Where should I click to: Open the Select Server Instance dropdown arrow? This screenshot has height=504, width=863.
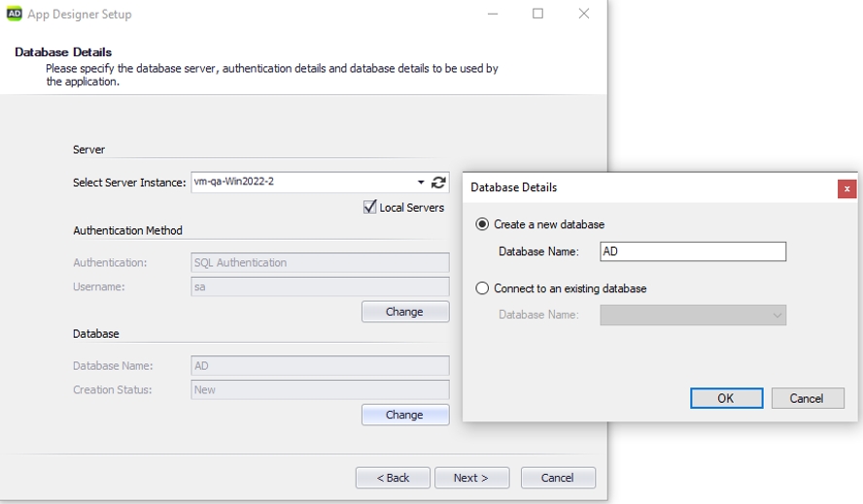tap(421, 183)
